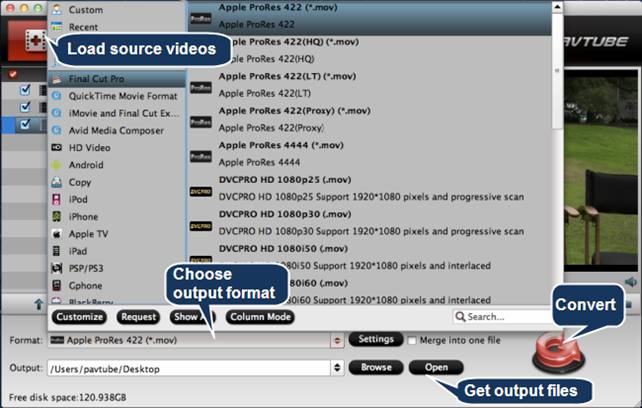Image resolution: width=642 pixels, height=408 pixels.
Task: Choose Apple ProRes 422(Proxy) (*.mov) format
Action: point(370,119)
